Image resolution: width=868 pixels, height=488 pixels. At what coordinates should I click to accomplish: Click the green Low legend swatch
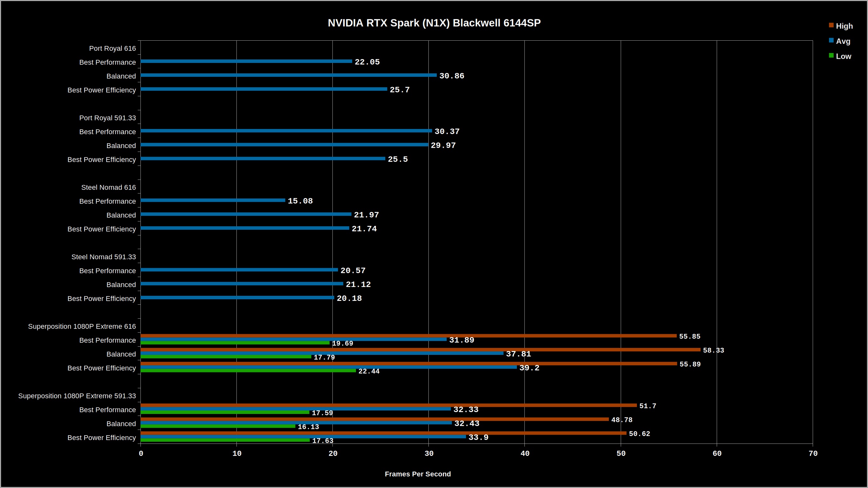pyautogui.click(x=831, y=56)
